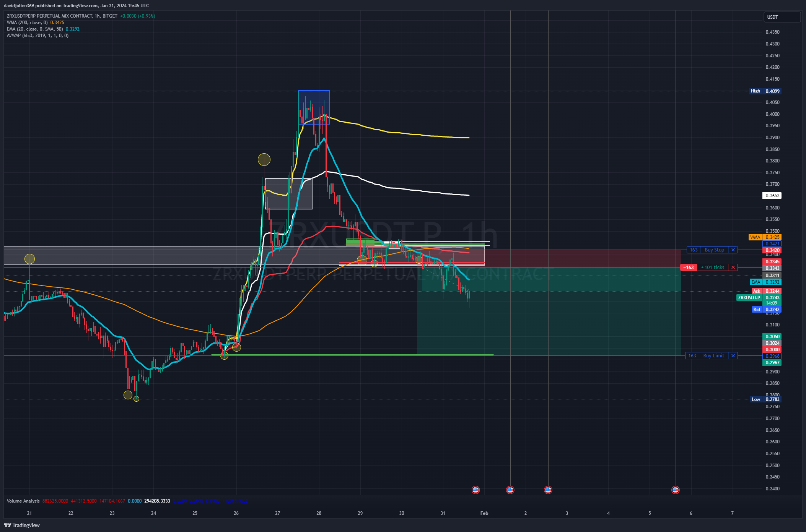
Task: Click the TradingView logo at bottom left
Action: click(x=22, y=525)
